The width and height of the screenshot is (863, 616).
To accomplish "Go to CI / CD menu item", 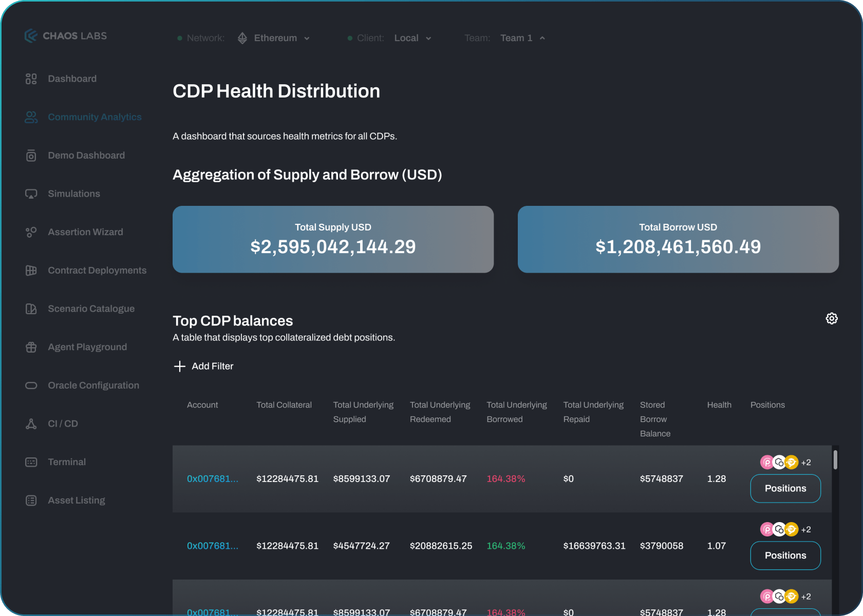I will click(63, 423).
